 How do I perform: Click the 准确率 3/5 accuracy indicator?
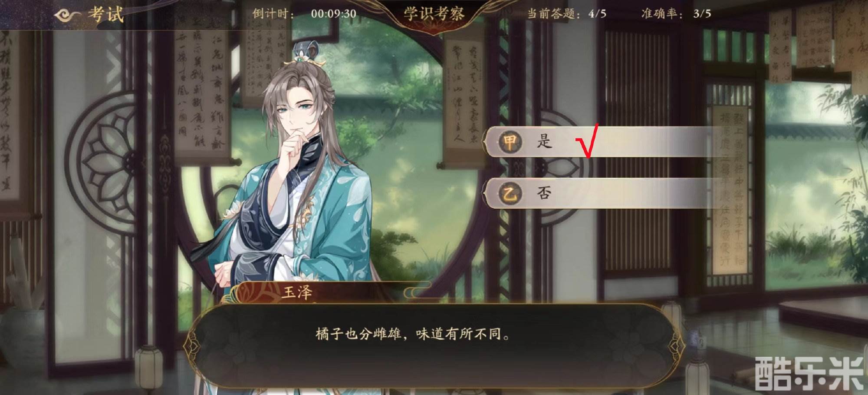coord(676,14)
